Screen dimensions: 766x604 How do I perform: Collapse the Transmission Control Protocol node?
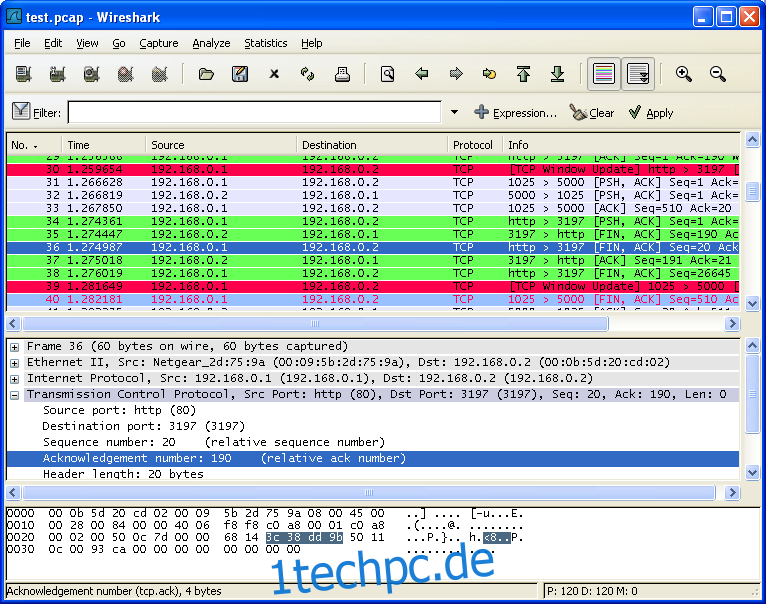point(15,395)
